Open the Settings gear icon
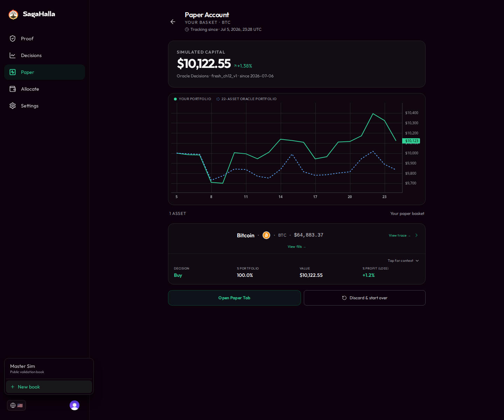The width and height of the screenshot is (504, 420). [13, 106]
